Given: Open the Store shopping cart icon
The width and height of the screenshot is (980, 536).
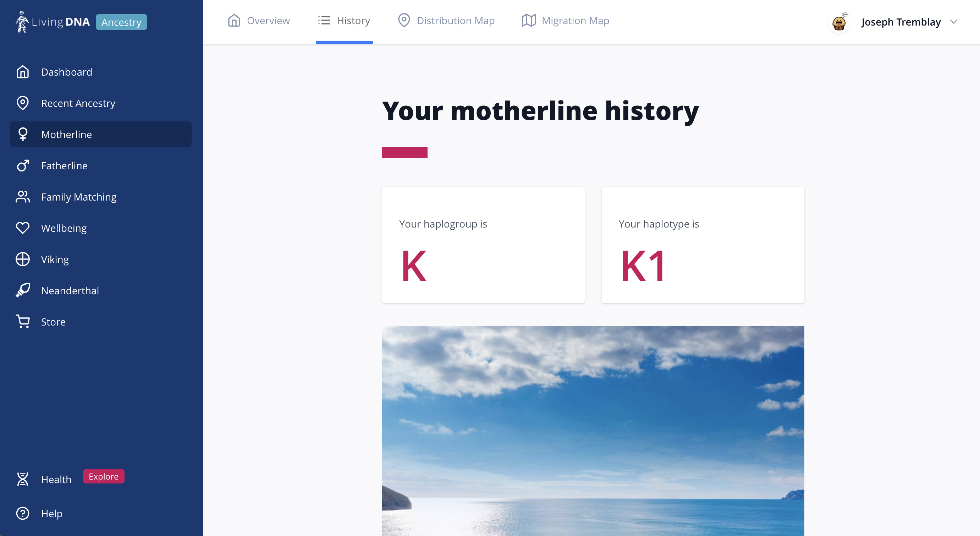Looking at the screenshot, I should coord(22,322).
